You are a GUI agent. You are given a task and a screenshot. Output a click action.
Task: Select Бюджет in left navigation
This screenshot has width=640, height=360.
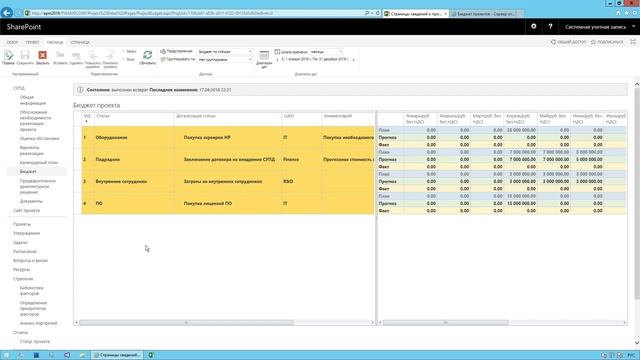[28, 171]
